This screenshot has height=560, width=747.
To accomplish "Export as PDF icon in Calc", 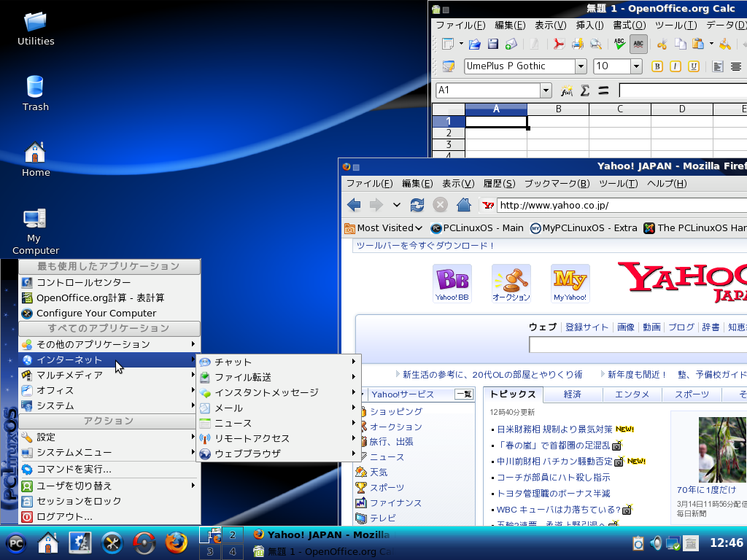I will 558,44.
